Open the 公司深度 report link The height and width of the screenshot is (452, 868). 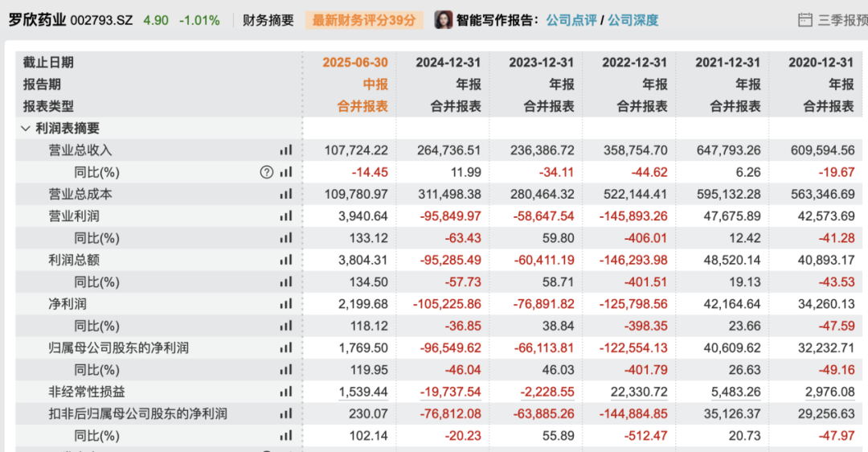(633, 20)
